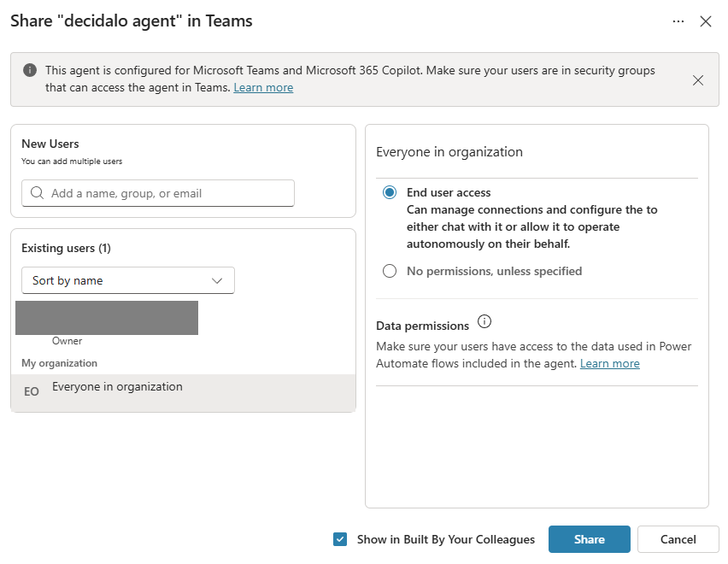728x564 pixels.
Task: Click the Cancel button
Action: tap(678, 539)
